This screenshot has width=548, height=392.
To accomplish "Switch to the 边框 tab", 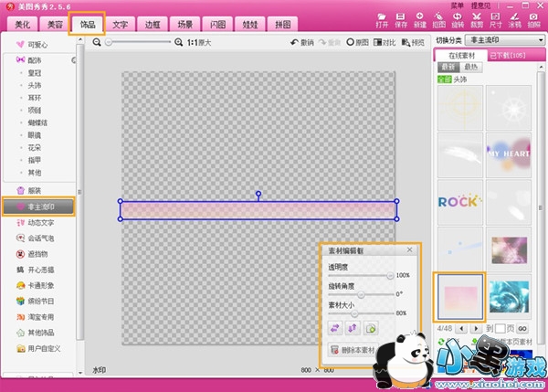I will coord(153,26).
